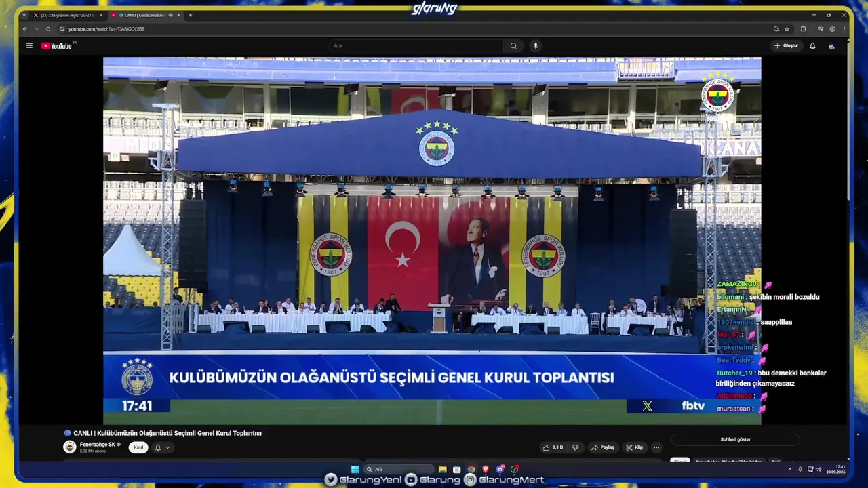Open more actions ellipsis below video
868x488 pixels.
656,447
